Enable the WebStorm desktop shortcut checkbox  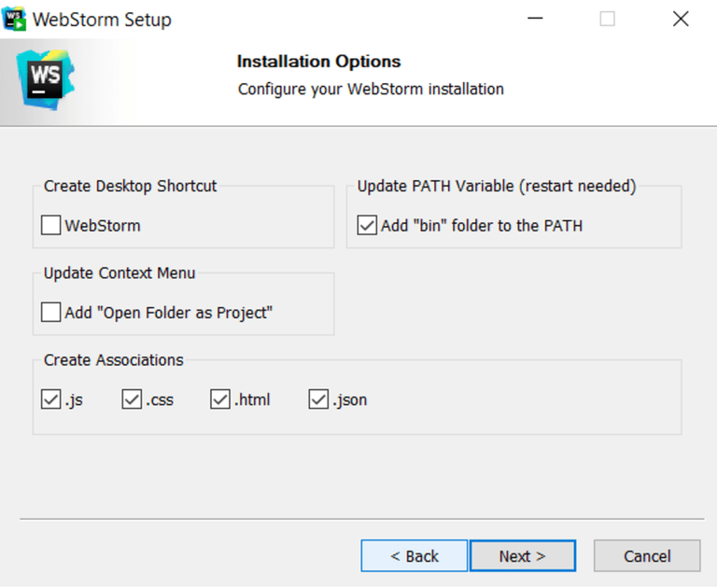pyautogui.click(x=51, y=225)
